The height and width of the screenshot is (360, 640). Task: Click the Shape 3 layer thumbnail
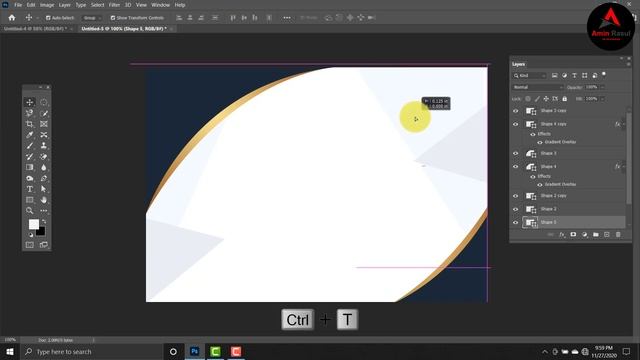point(531,153)
